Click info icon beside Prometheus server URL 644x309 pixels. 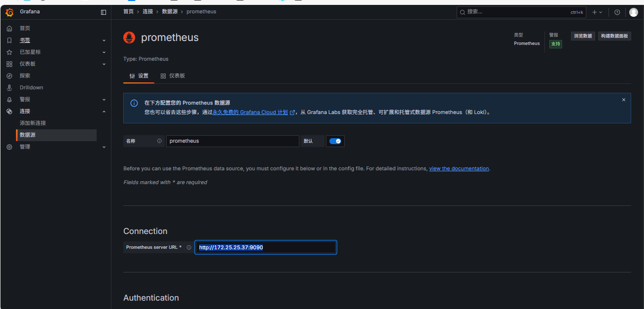click(189, 247)
